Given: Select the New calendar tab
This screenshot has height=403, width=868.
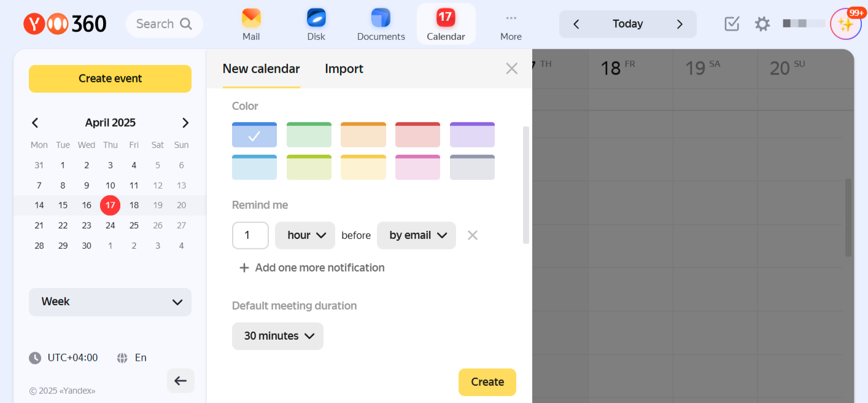Looking at the screenshot, I should point(261,69).
